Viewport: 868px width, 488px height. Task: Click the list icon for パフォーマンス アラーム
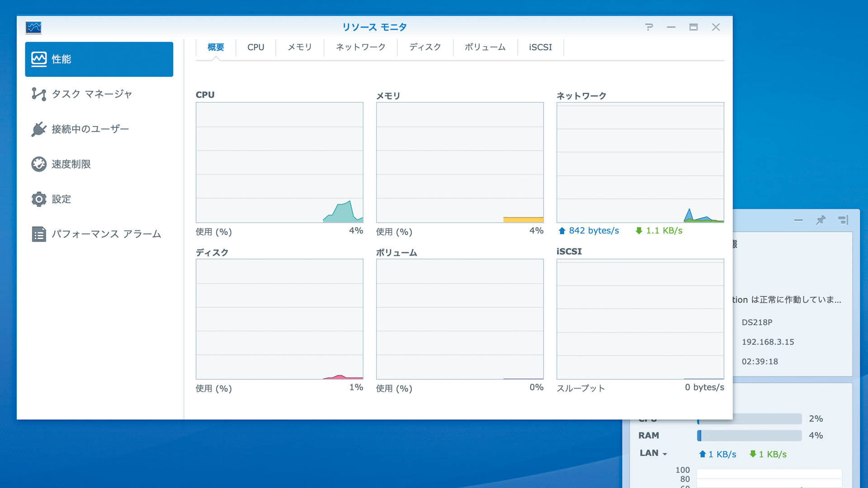point(39,234)
